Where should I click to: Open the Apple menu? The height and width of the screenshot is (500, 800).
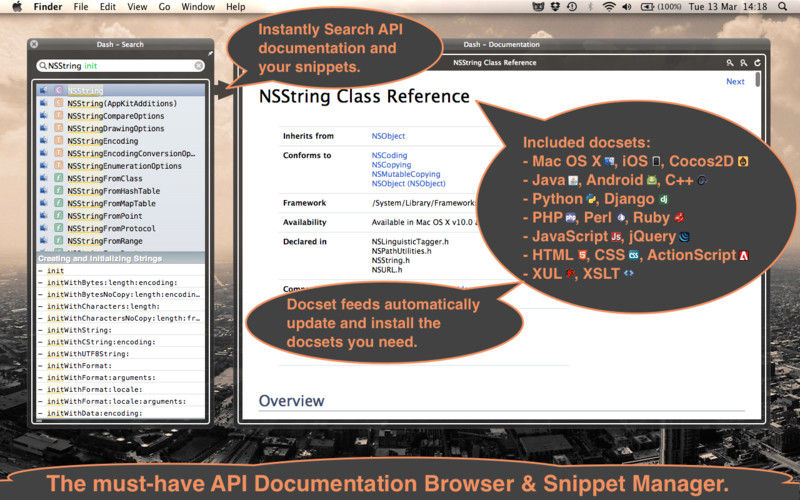click(17, 7)
